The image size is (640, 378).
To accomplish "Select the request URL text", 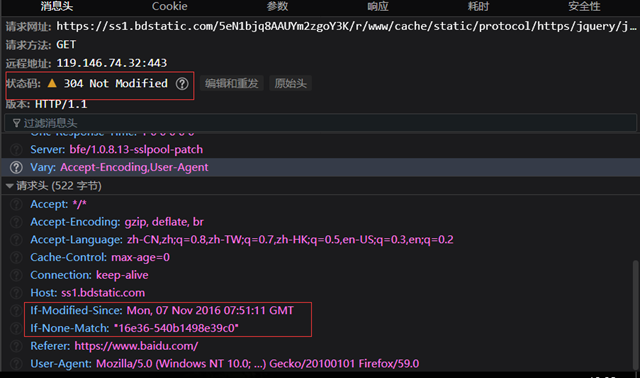I will click(346, 27).
